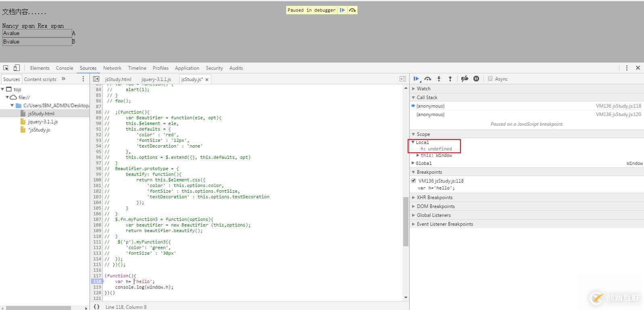Close the DevTools panel
The image size is (644, 310).
point(638,68)
